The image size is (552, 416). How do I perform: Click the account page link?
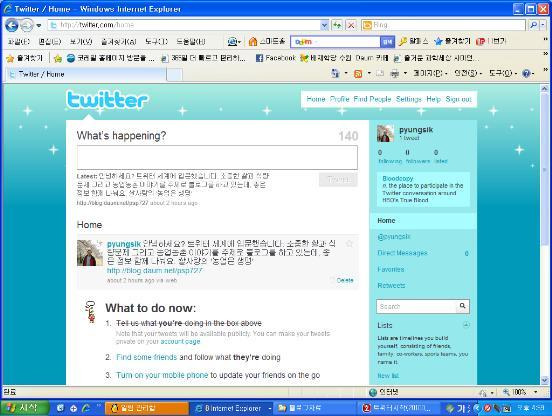pos(180,341)
